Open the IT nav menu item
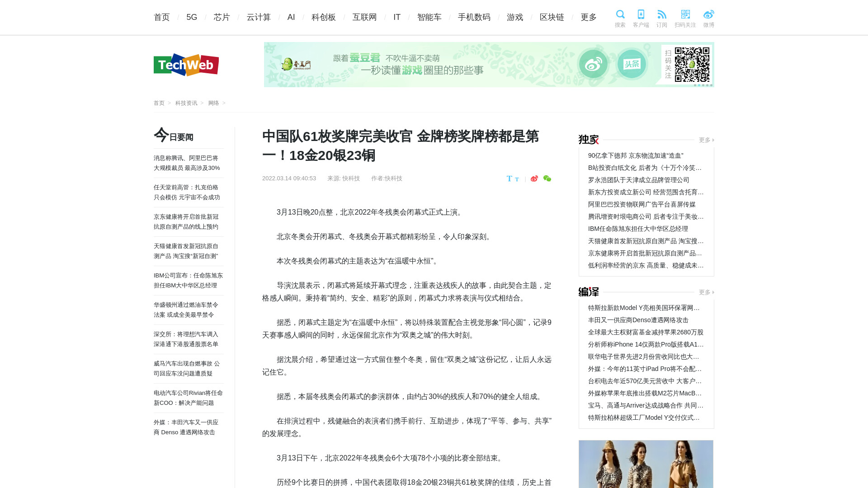This screenshot has height=488, width=868. tap(397, 17)
